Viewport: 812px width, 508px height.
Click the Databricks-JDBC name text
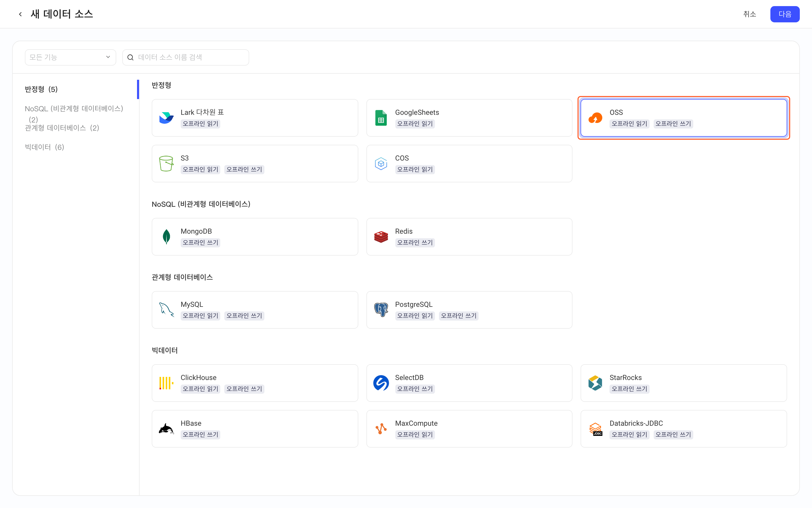coord(636,423)
